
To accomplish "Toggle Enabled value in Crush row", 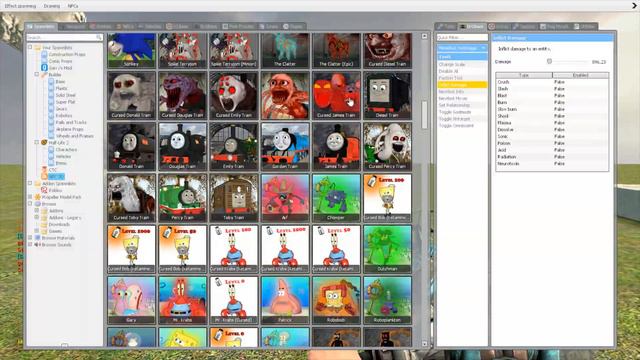I will (x=559, y=82).
